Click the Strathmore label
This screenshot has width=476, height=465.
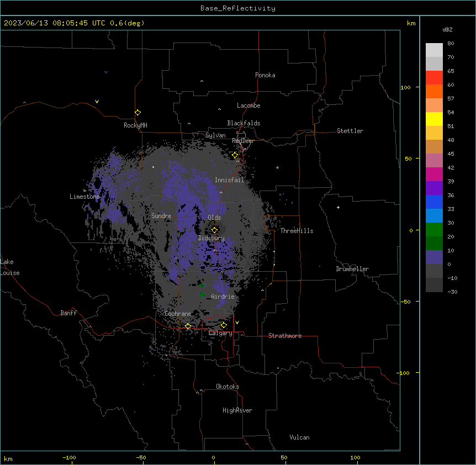point(285,336)
